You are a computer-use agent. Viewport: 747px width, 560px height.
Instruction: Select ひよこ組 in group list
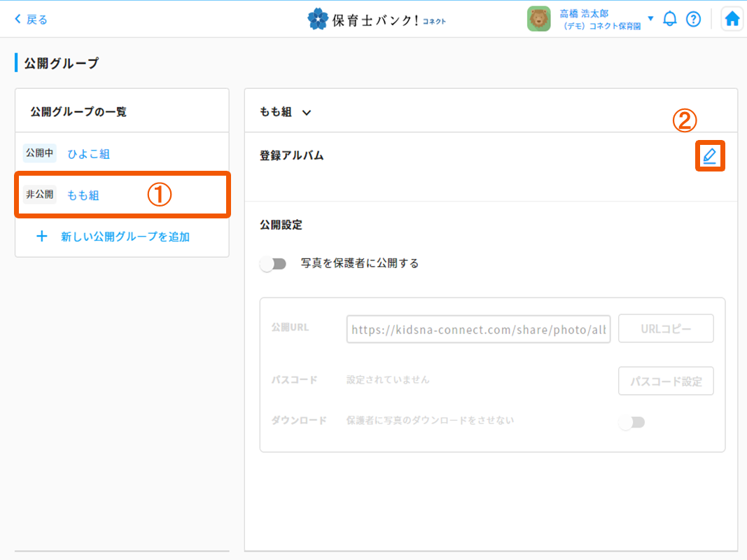tap(88, 154)
